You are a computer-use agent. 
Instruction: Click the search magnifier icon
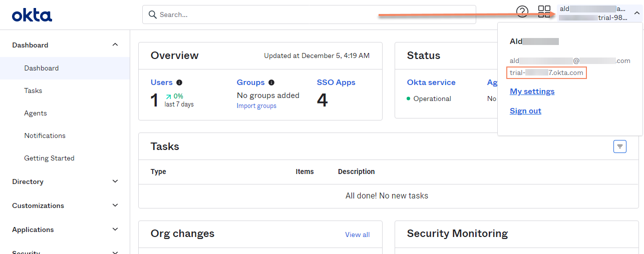(x=153, y=15)
